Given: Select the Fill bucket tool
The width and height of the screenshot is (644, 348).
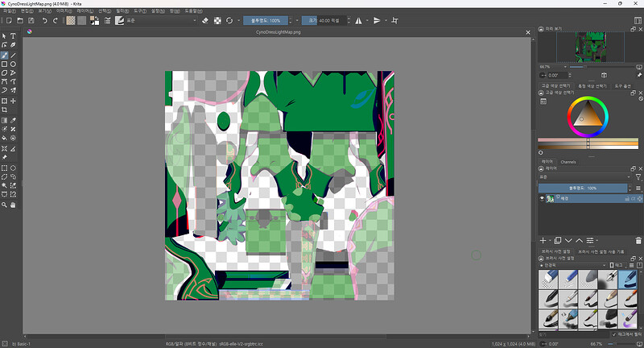Looking at the screenshot, I should point(5,138).
